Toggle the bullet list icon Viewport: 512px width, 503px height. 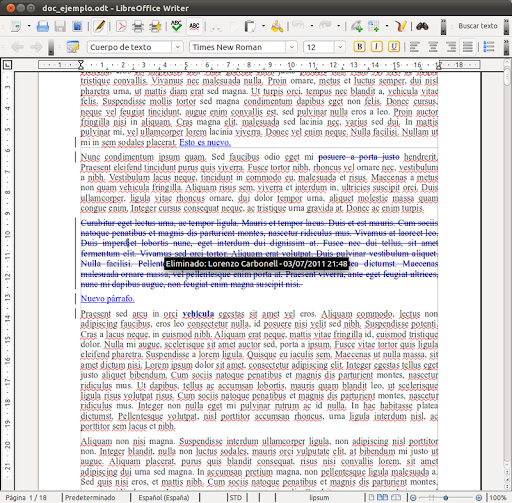(x=489, y=47)
